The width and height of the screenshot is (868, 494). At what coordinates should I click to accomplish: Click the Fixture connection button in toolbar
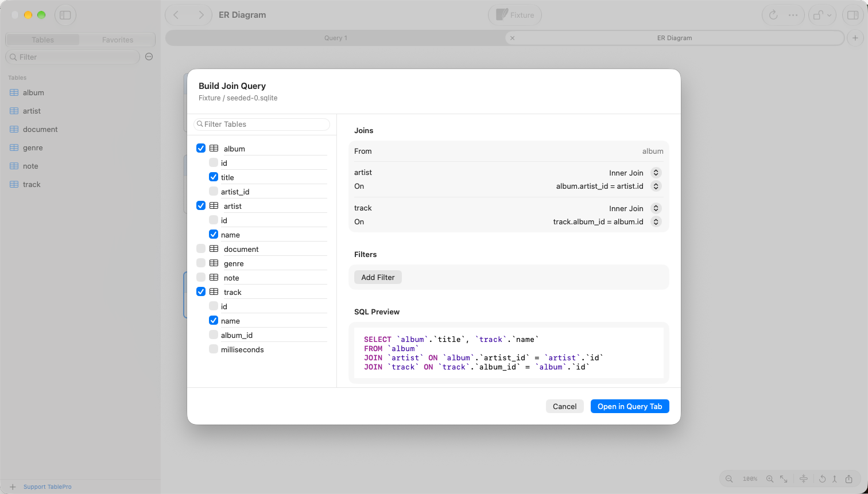[515, 15]
